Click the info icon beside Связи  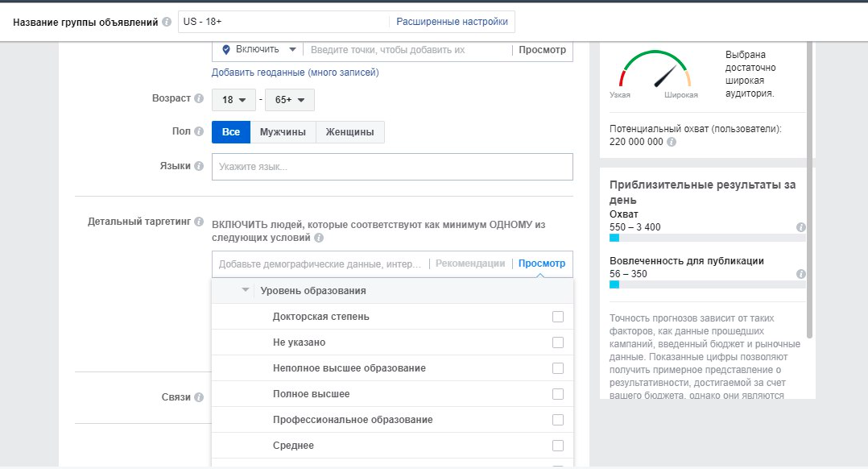199,397
